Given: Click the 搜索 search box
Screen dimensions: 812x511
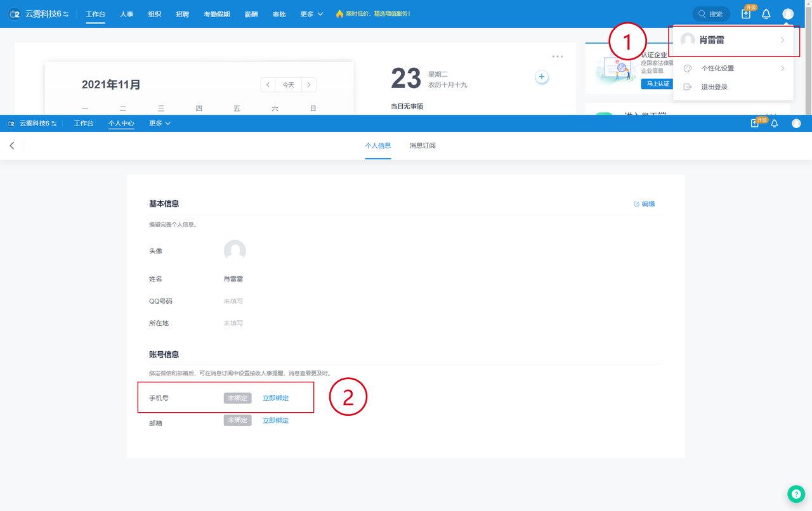Looking at the screenshot, I should pyautogui.click(x=711, y=14).
